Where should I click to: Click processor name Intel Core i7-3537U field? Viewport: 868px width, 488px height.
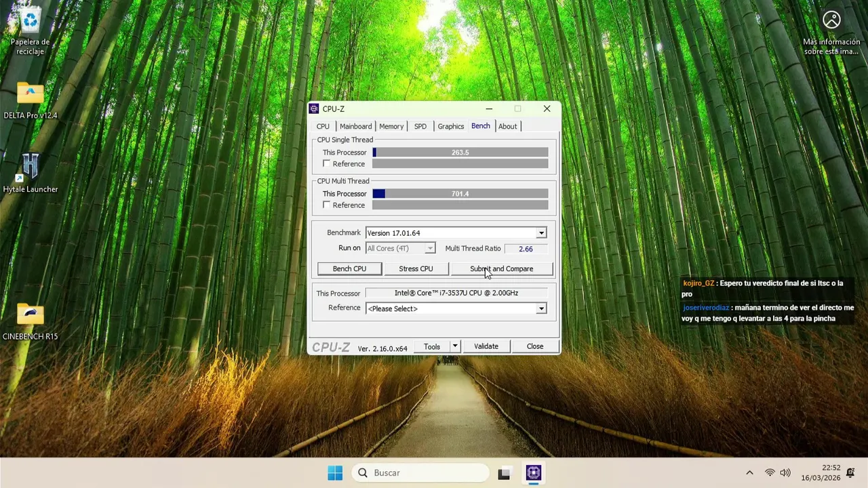tap(456, 293)
